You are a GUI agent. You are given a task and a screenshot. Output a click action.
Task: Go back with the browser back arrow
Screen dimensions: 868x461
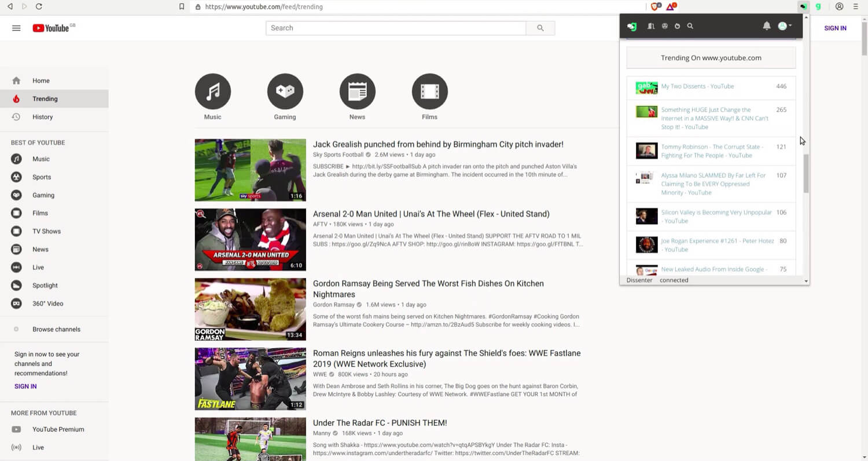(10, 6)
